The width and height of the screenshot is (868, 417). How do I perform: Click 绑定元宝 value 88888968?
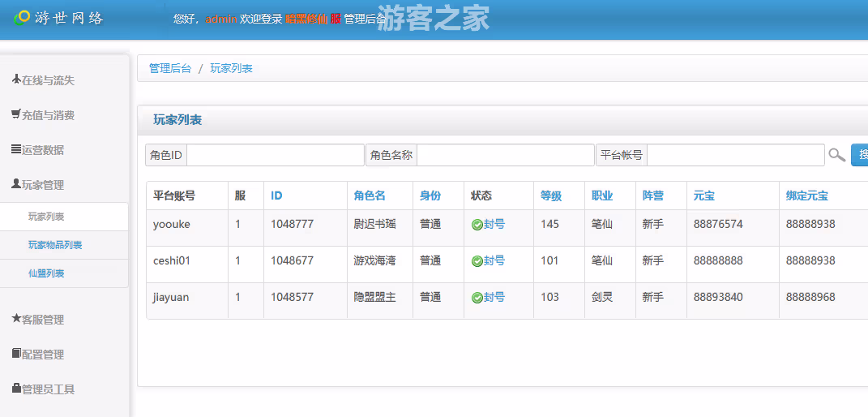(810, 298)
